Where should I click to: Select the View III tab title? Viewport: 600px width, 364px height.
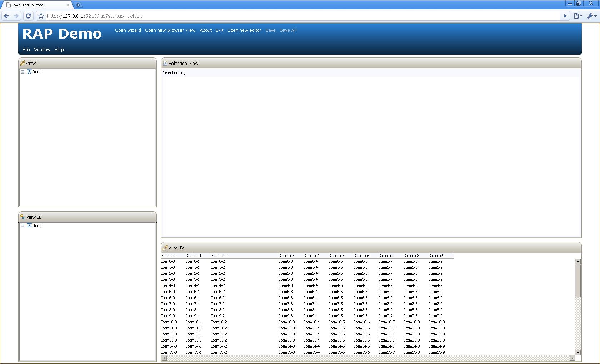point(34,217)
